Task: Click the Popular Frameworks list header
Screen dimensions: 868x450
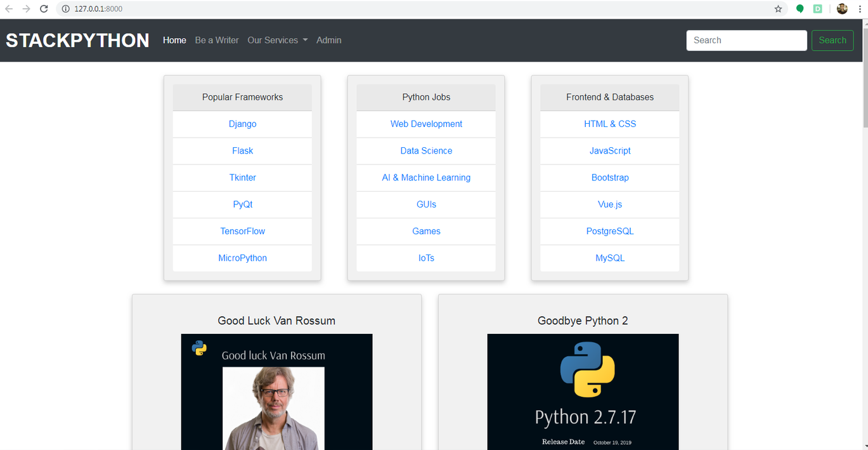Action: [242, 97]
